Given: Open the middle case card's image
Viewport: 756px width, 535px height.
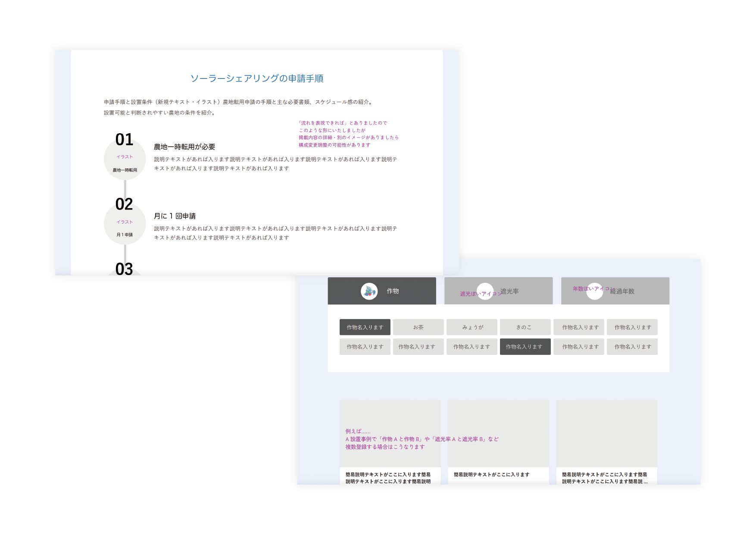Looking at the screenshot, I should (498, 433).
